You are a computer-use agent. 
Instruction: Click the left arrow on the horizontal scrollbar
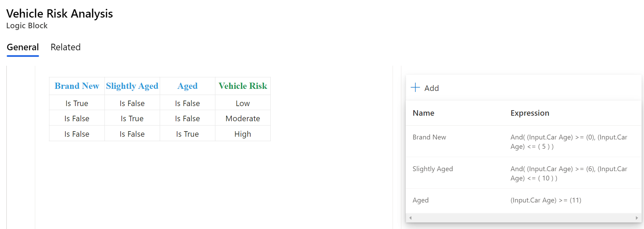pos(410,218)
